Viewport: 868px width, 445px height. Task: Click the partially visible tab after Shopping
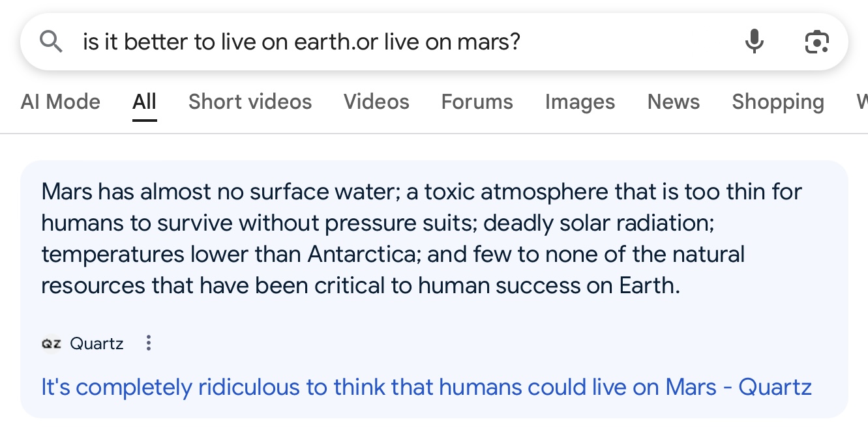tap(861, 102)
